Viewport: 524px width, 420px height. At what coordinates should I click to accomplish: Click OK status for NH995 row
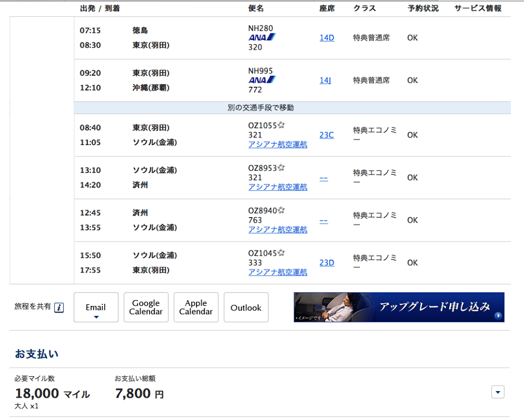pos(413,81)
